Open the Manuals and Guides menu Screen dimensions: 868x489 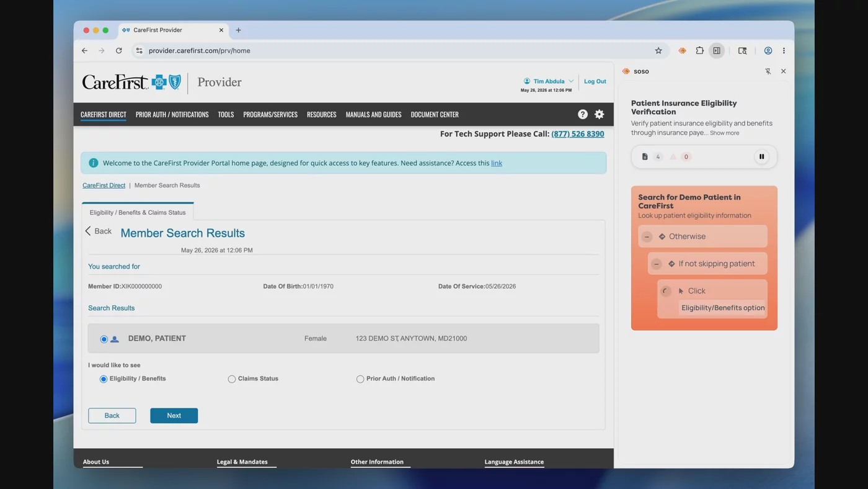pyautogui.click(x=373, y=114)
